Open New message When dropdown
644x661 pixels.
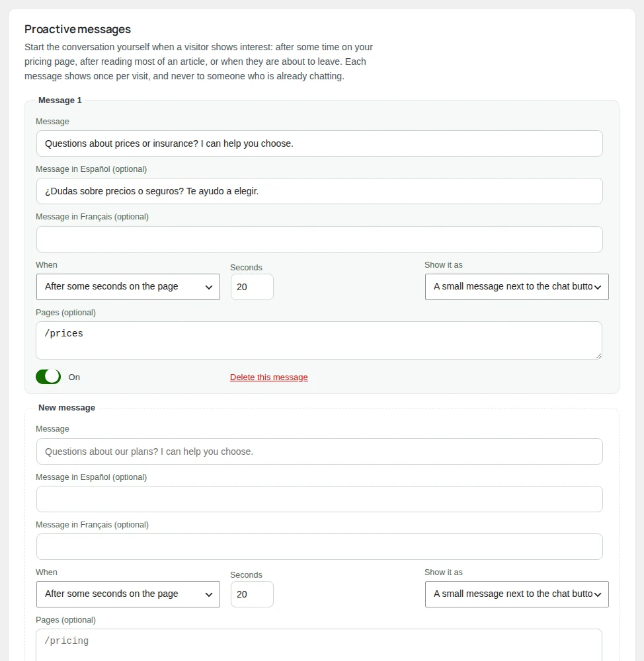point(128,594)
